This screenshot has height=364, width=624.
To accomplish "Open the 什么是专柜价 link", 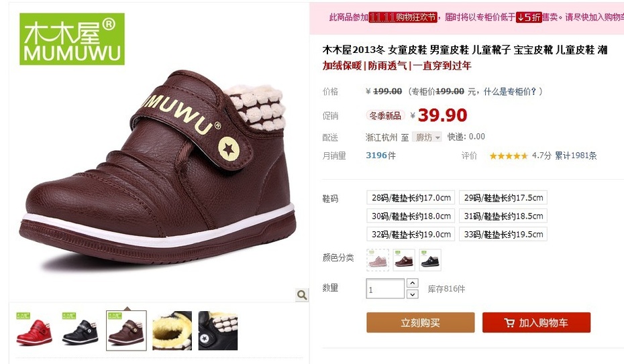I will coord(510,92).
